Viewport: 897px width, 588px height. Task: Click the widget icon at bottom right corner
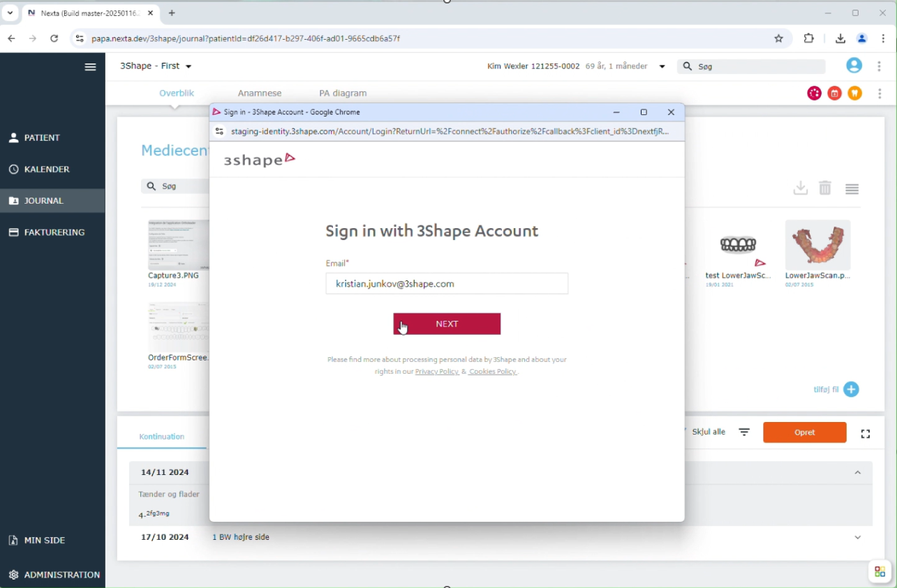[880, 572]
